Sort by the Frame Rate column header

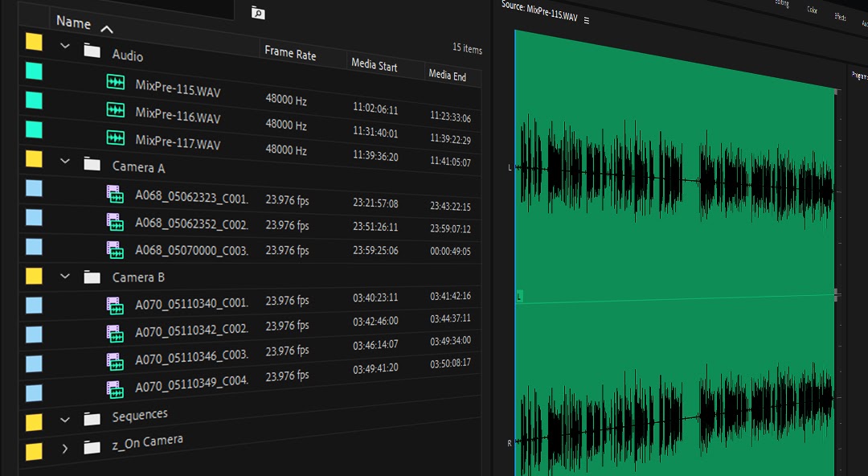coord(290,53)
